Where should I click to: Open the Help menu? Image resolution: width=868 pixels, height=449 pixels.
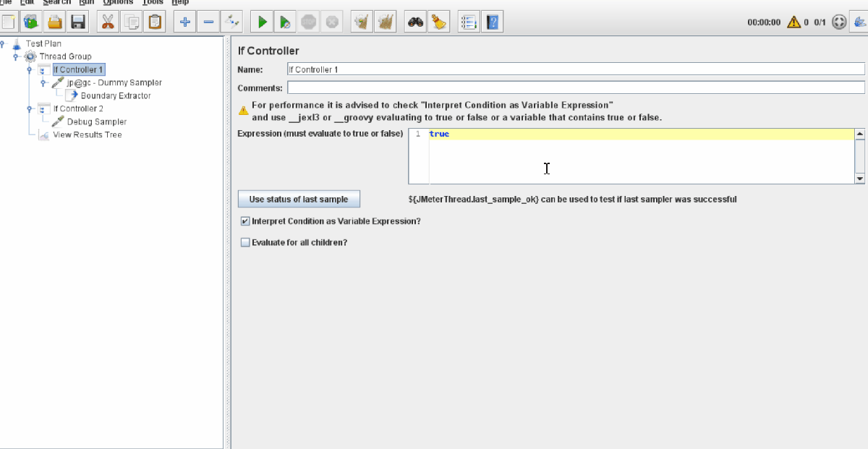tap(180, 3)
